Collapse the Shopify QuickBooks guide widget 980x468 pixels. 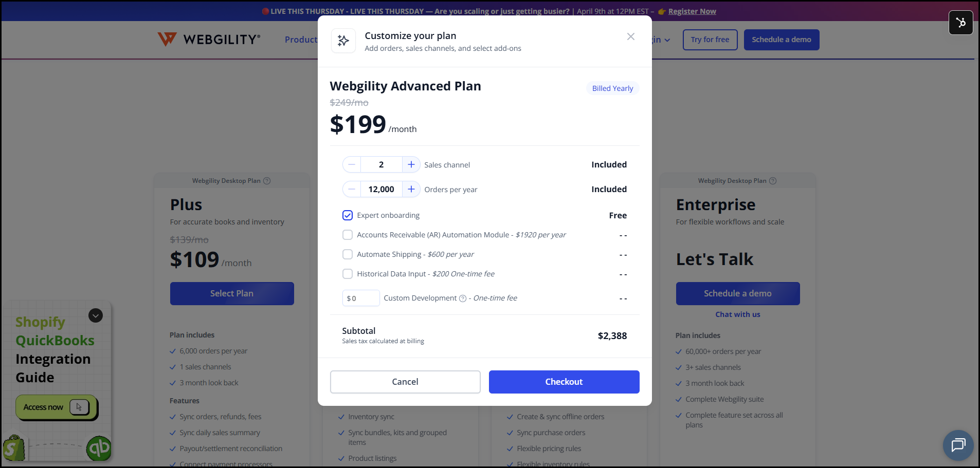coord(96,315)
